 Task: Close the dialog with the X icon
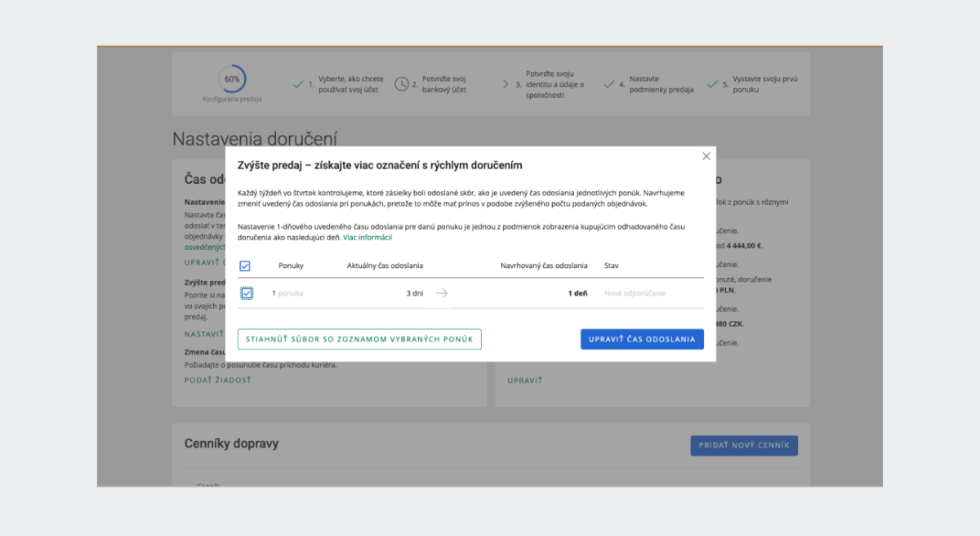pos(706,156)
